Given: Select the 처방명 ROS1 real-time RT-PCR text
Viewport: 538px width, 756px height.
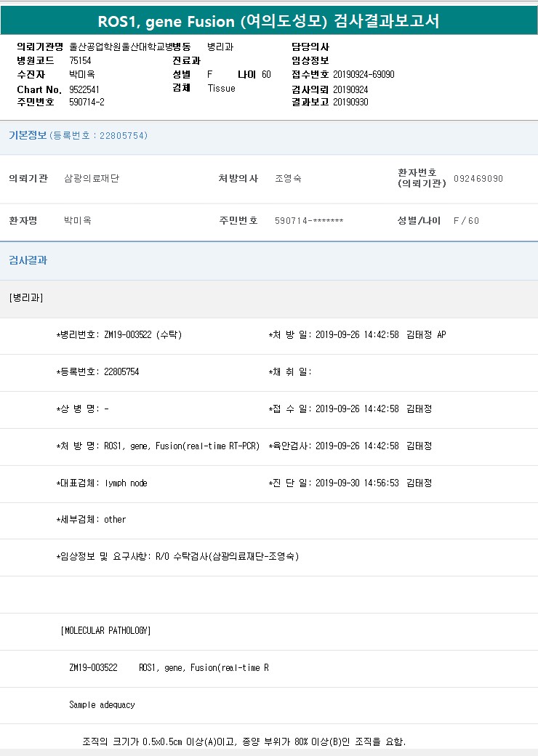Looking at the screenshot, I should click(x=182, y=446).
